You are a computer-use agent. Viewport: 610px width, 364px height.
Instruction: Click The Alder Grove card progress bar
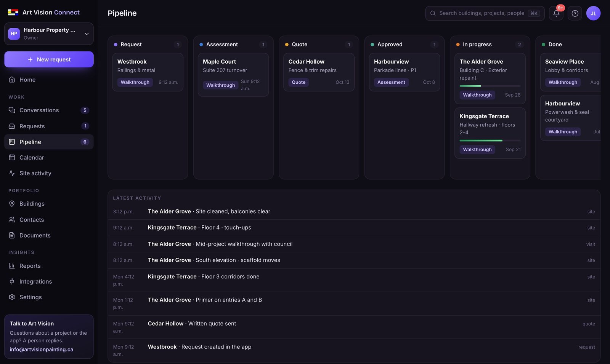(x=490, y=86)
